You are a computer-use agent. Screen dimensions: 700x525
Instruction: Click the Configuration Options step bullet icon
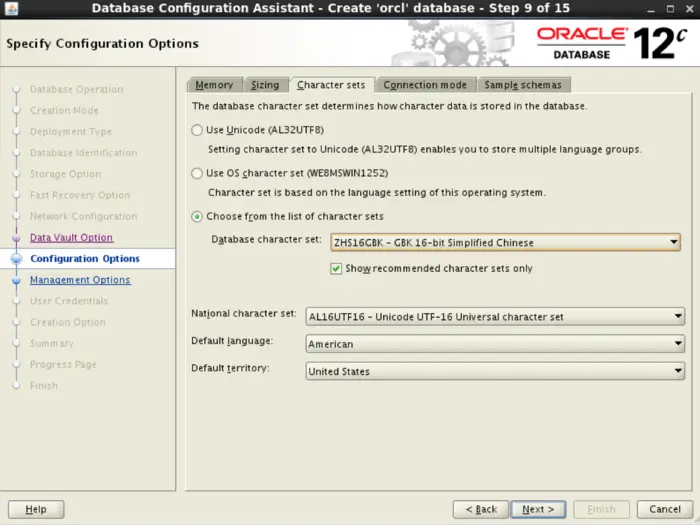point(17,258)
